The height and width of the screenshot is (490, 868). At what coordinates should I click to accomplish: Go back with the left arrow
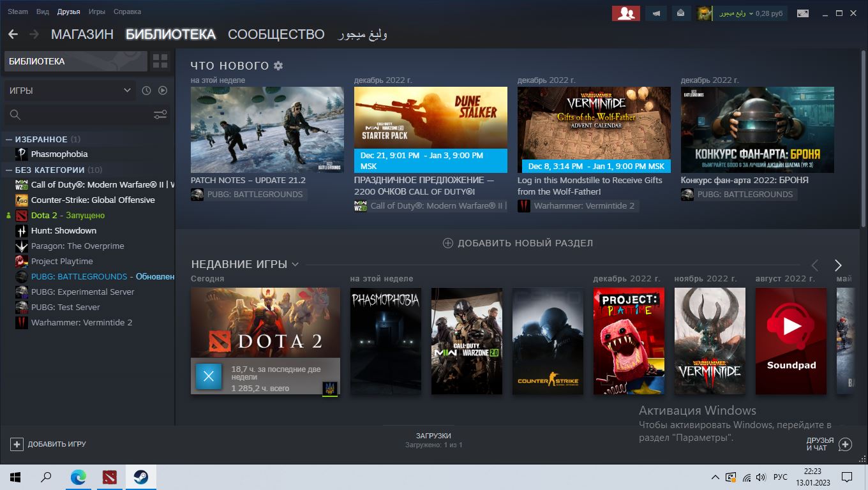(13, 34)
